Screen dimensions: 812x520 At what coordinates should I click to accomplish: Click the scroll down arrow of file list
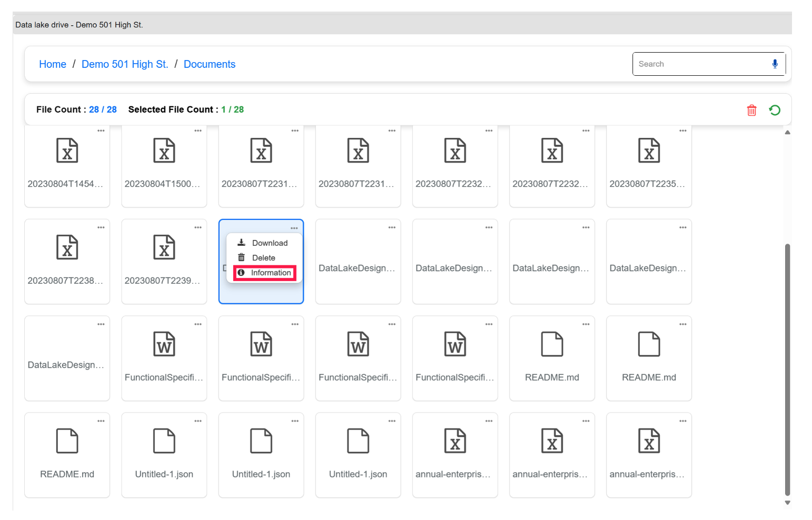[787, 503]
